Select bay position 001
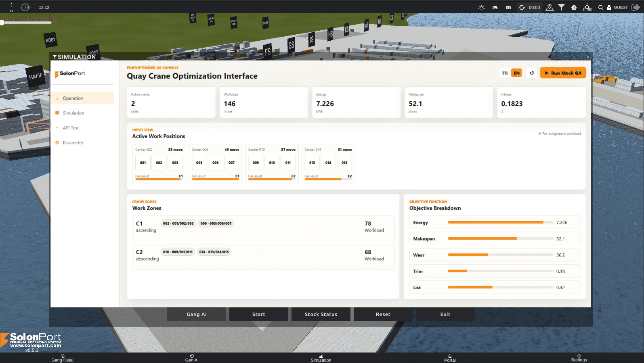This screenshot has height=363, width=644. click(x=143, y=163)
